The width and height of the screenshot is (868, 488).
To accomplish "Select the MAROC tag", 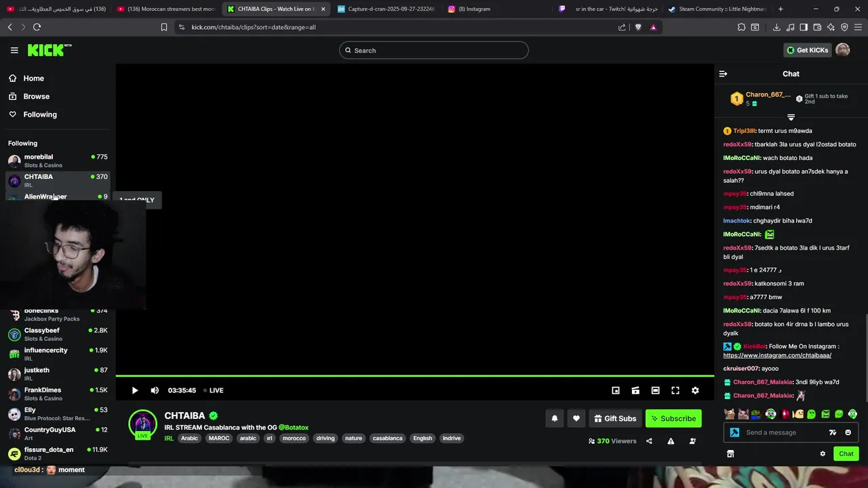I will point(219,439).
